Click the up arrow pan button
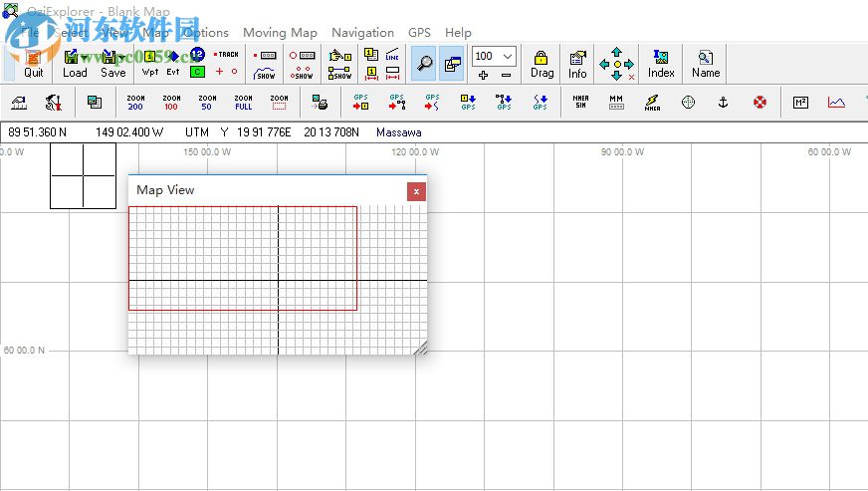This screenshot has height=491, width=868. [x=617, y=52]
